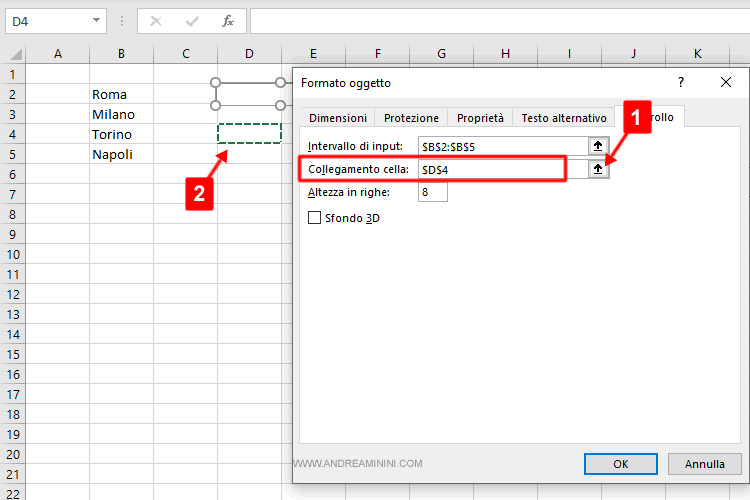This screenshot has width=750, height=500.
Task: Click the top-left resize handle of list box
Action: click(x=215, y=83)
